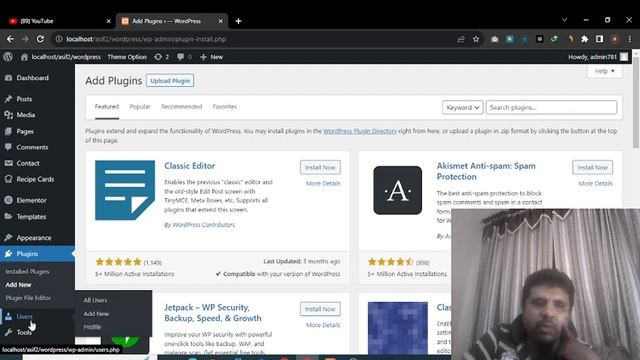The height and width of the screenshot is (360, 640).
Task: Bookmark page with star icon
Action: tap(476, 39)
